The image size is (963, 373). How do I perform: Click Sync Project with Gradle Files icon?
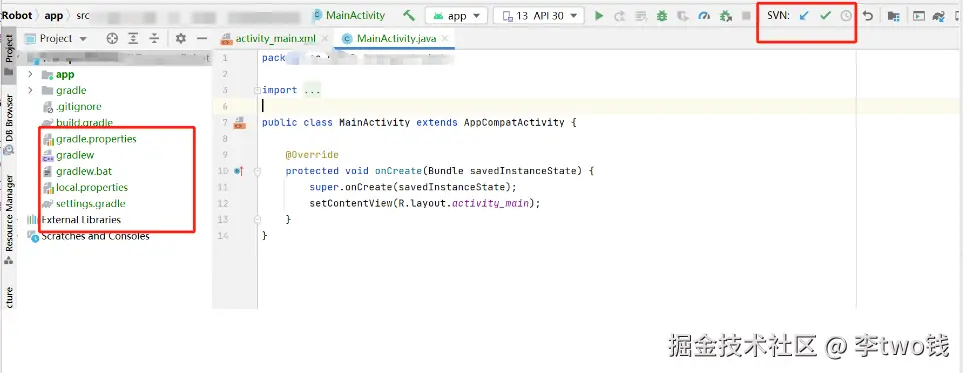tap(938, 16)
